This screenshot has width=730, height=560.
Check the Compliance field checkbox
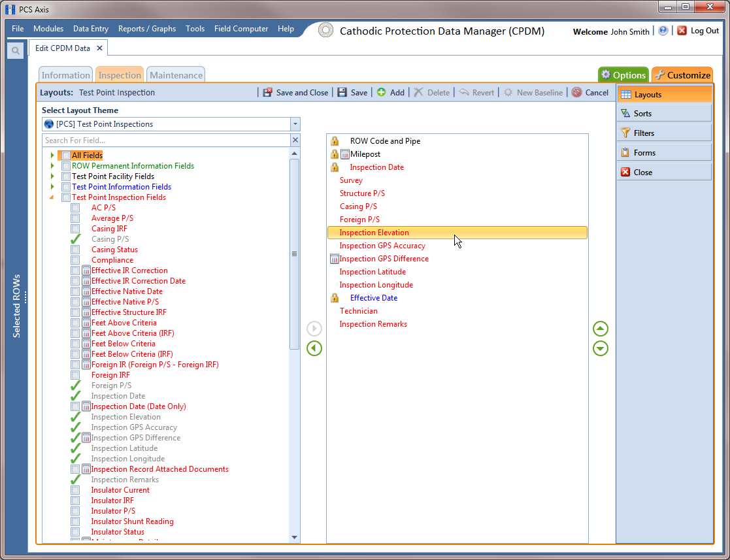point(75,260)
